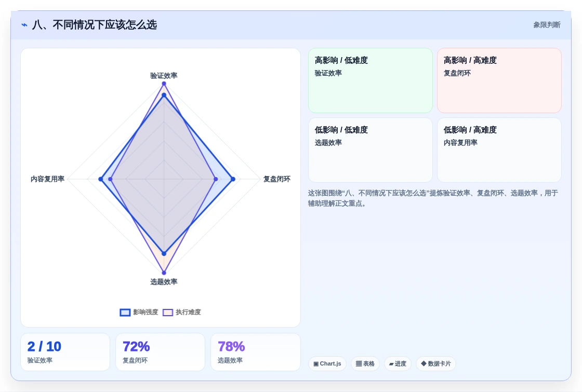Image resolution: width=582 pixels, height=392 pixels.
Task: Open the 低影响 / 低难度 quadrant card
Action: click(x=371, y=150)
